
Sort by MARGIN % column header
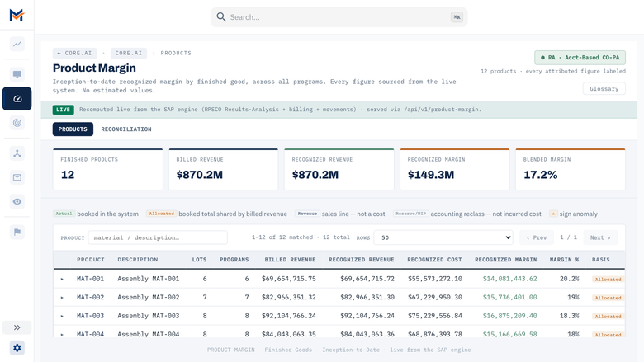pyautogui.click(x=564, y=260)
